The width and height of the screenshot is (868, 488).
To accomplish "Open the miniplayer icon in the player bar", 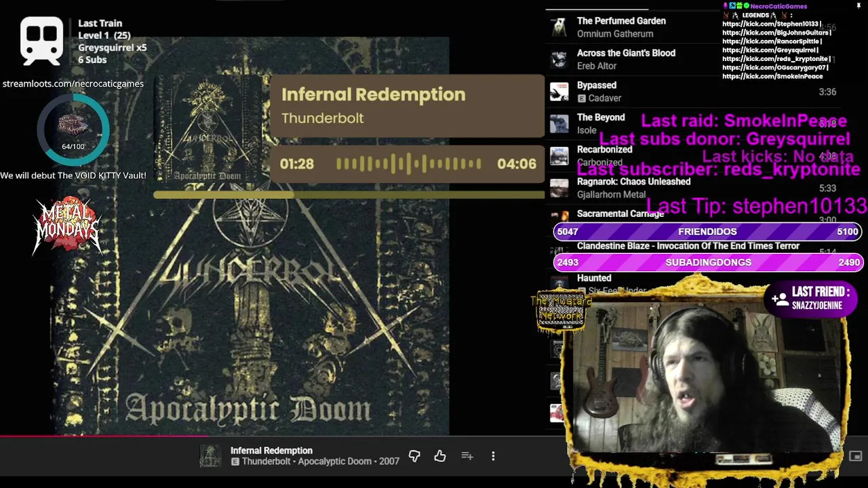I will point(855,456).
